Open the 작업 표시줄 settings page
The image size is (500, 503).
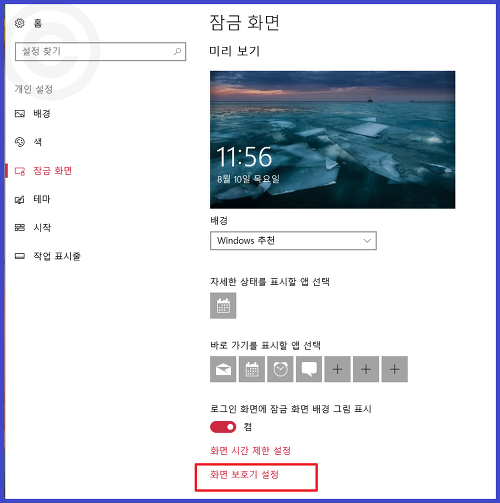(57, 256)
